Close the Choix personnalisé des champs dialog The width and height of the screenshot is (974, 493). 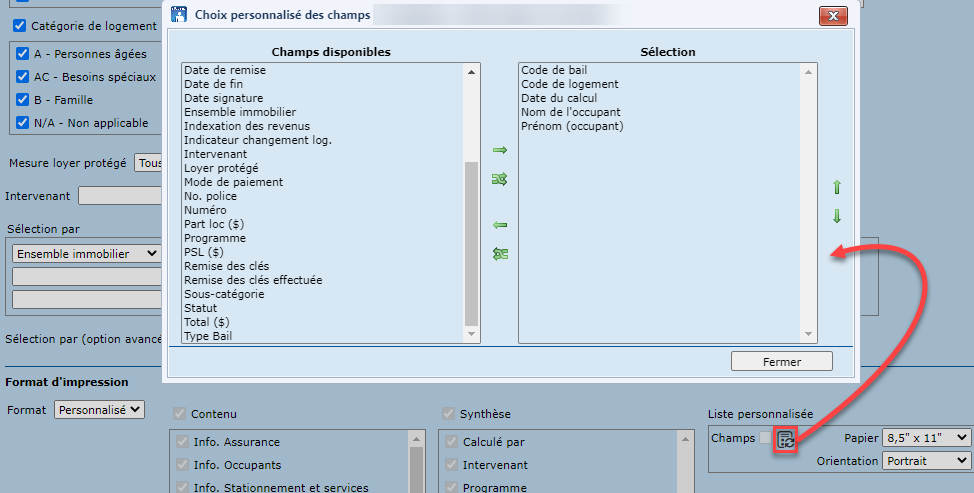click(x=833, y=16)
